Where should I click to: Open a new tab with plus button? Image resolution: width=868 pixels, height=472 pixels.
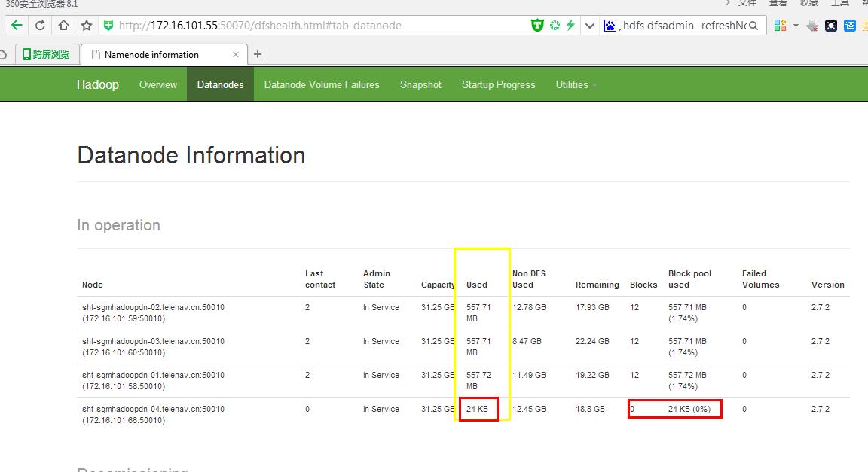[x=258, y=54]
